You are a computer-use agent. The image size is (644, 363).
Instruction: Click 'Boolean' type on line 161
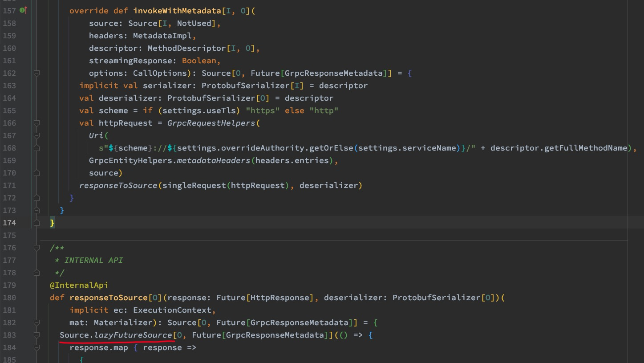coord(199,61)
